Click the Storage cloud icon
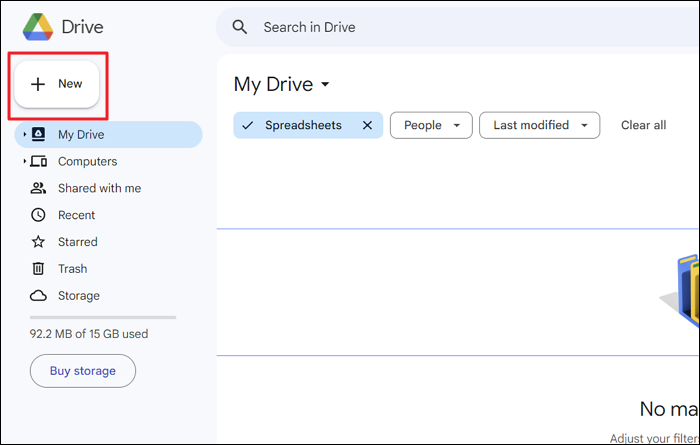 38,296
